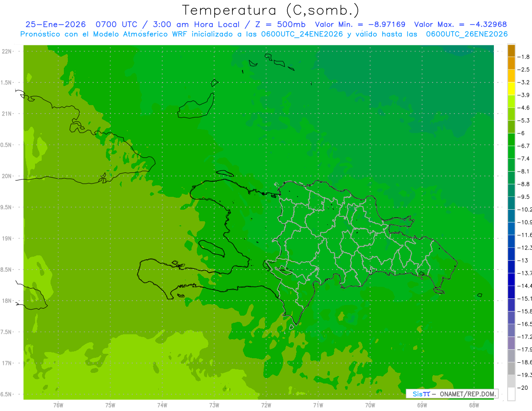Viewport: 532px width, 411px height.
Task: Click the '6.5N' latitude label
Action: pyautogui.click(x=6, y=394)
